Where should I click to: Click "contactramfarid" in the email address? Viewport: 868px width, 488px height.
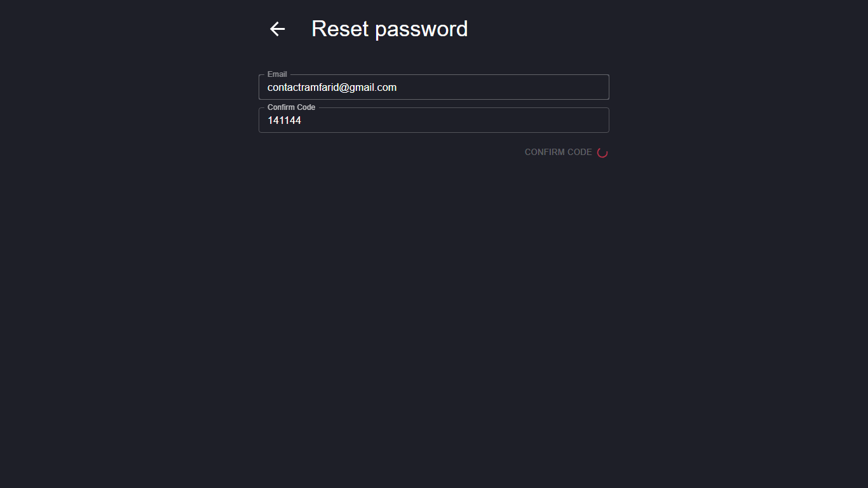tap(302, 88)
